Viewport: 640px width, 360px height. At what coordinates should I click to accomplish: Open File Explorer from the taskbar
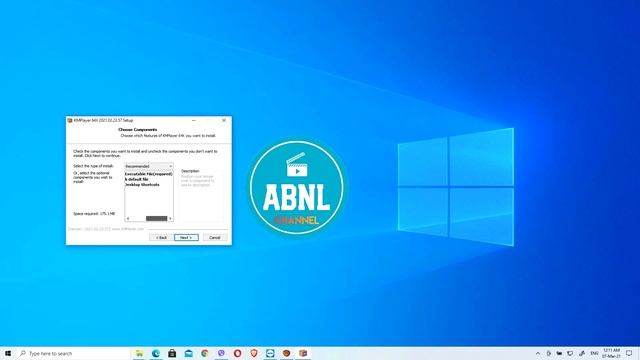139,353
